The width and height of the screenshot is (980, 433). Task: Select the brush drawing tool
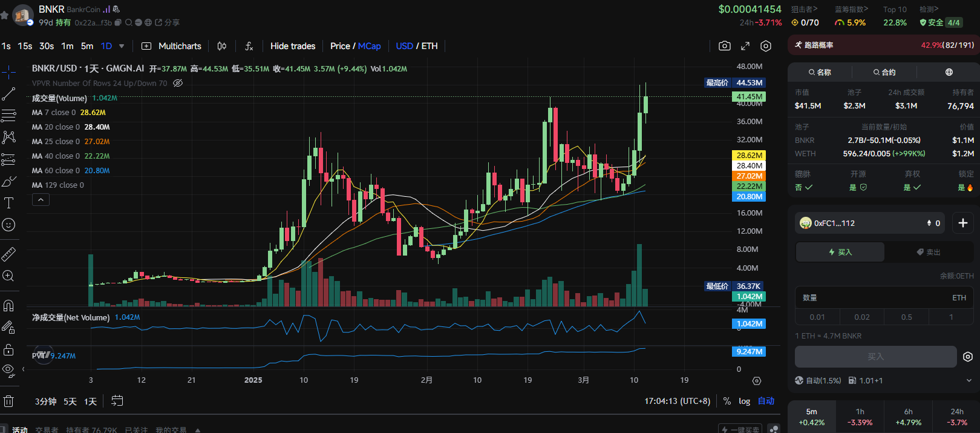click(8, 181)
